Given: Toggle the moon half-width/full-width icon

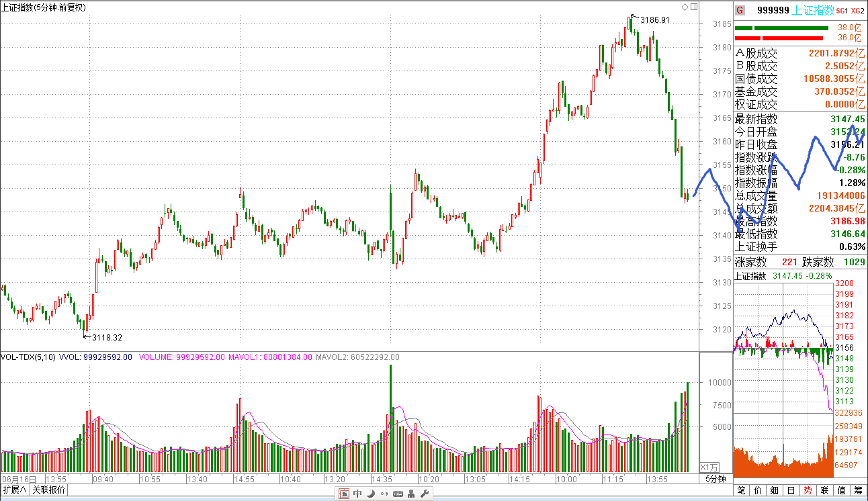Looking at the screenshot, I should [370, 494].
